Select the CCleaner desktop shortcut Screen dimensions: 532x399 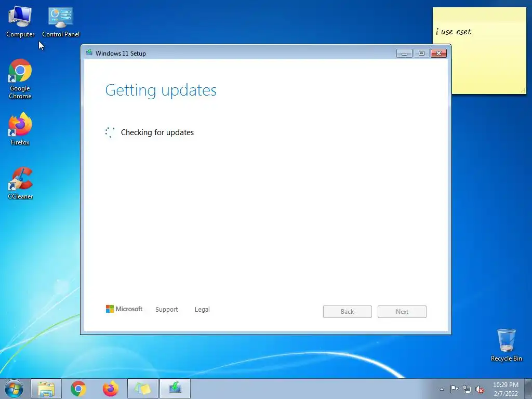tap(20, 183)
